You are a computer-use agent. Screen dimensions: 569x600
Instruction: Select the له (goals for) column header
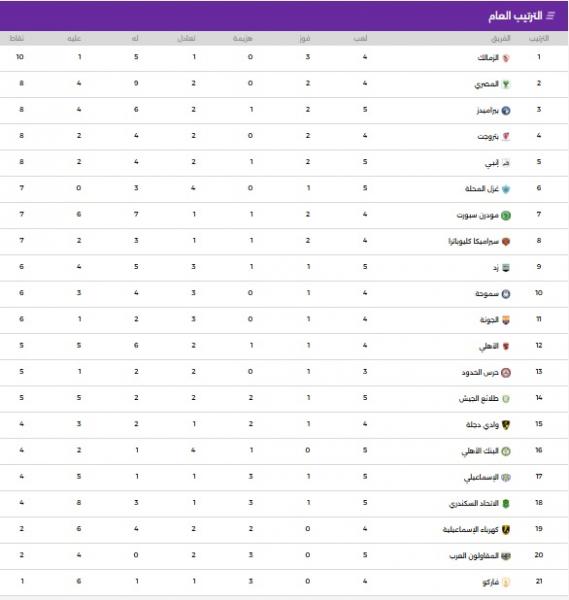coord(135,38)
